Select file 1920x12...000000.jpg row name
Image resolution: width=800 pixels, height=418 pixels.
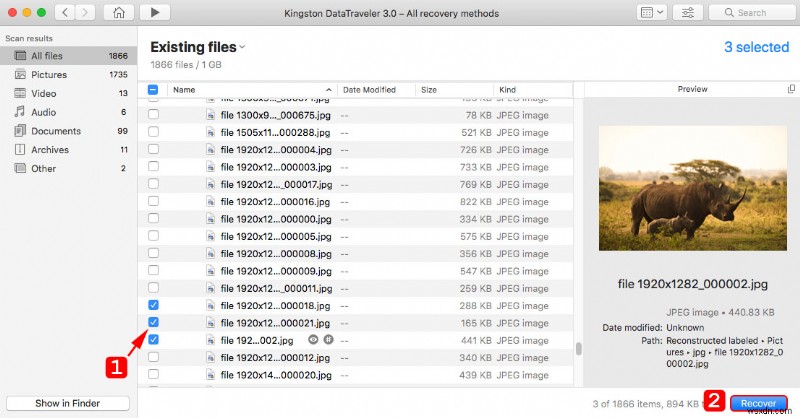[x=276, y=219]
